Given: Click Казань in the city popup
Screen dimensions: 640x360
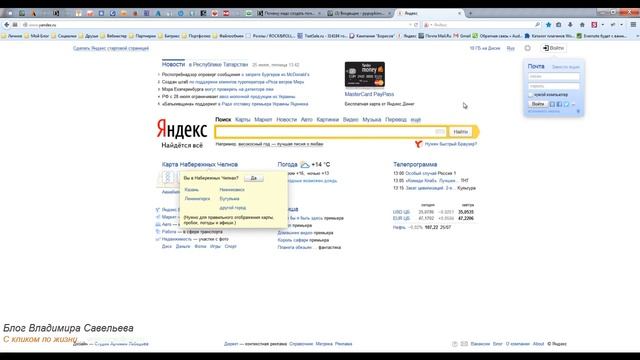Looking at the screenshot, I should point(191,190).
